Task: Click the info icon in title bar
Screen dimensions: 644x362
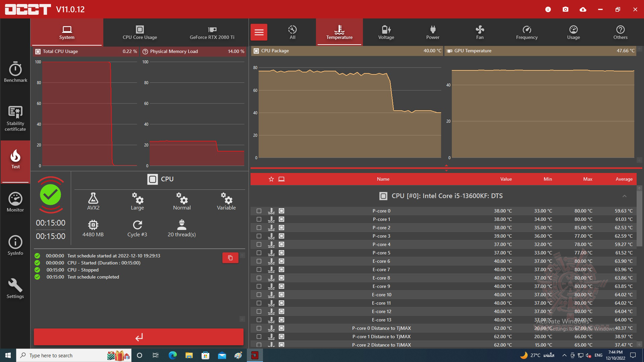Action: click(x=548, y=9)
